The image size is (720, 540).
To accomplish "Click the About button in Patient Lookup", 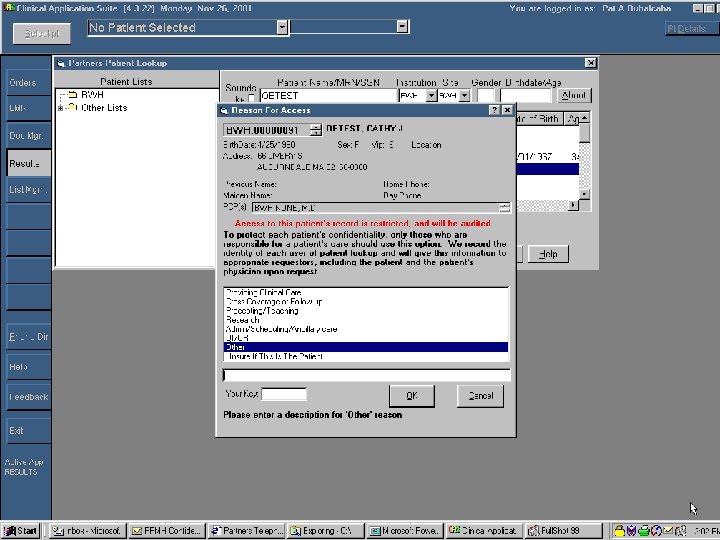I will point(574,95).
